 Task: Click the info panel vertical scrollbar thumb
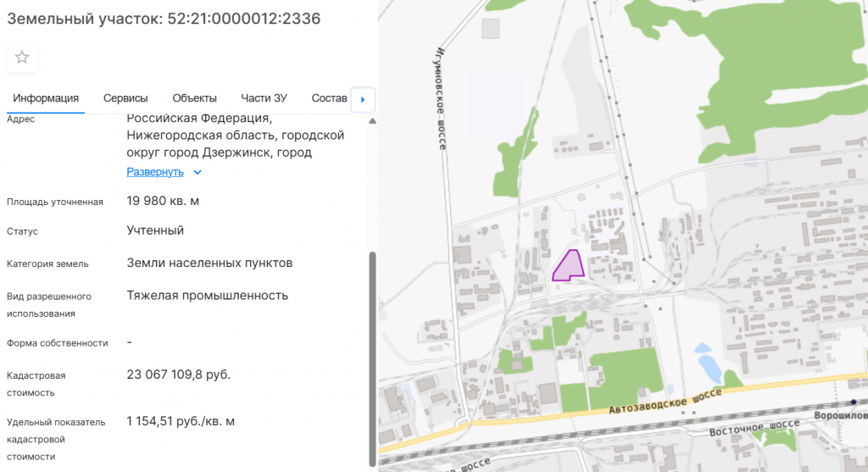coord(371,356)
